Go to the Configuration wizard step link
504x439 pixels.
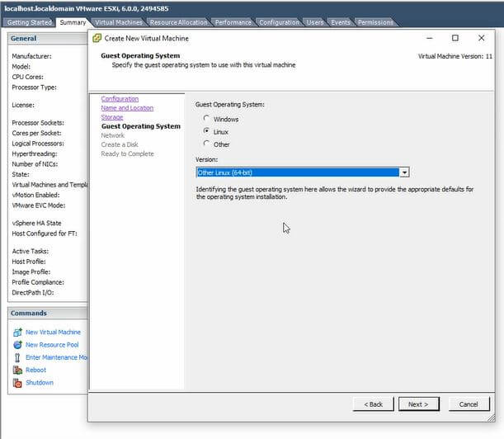click(120, 99)
